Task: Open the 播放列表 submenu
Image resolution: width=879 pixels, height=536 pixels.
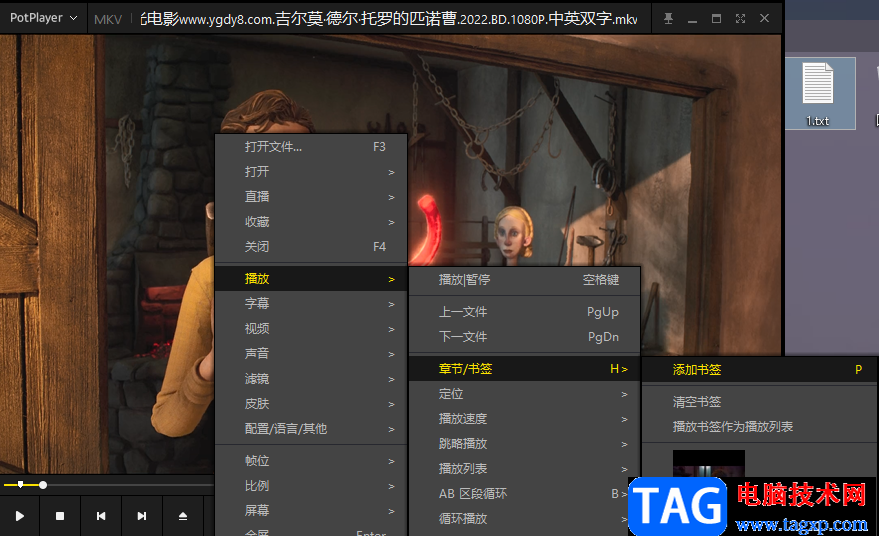Action: 524,469
